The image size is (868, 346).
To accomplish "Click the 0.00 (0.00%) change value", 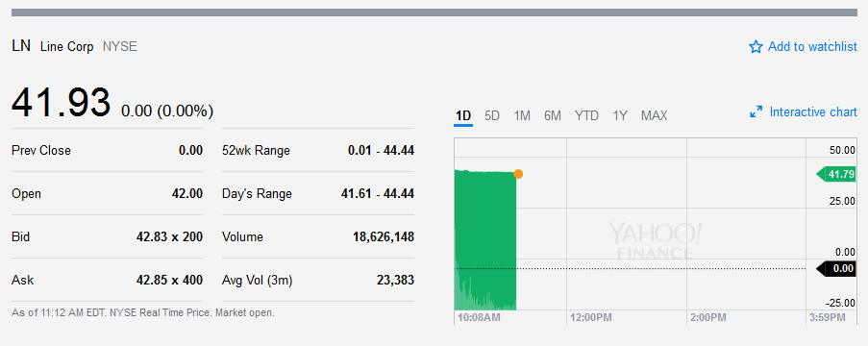I will [167, 111].
